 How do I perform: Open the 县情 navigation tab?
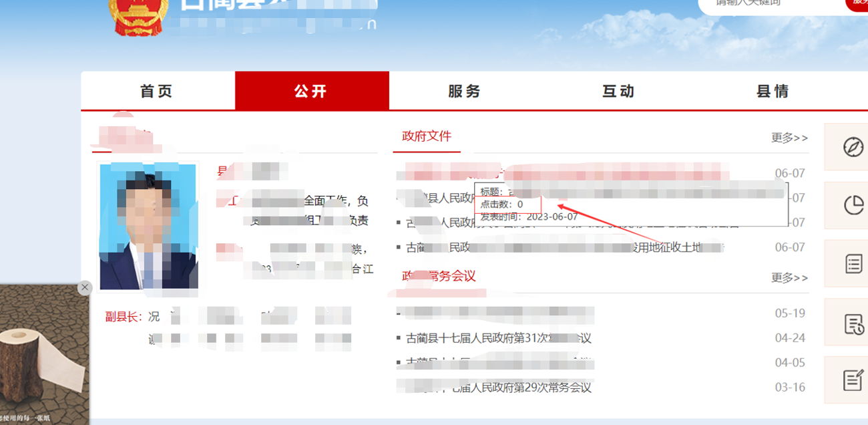tap(773, 92)
